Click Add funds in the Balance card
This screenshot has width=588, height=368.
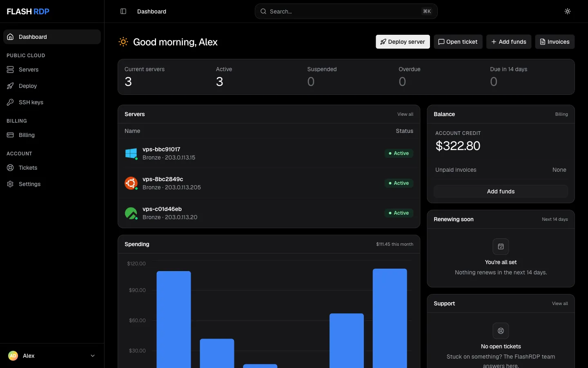coord(501,191)
